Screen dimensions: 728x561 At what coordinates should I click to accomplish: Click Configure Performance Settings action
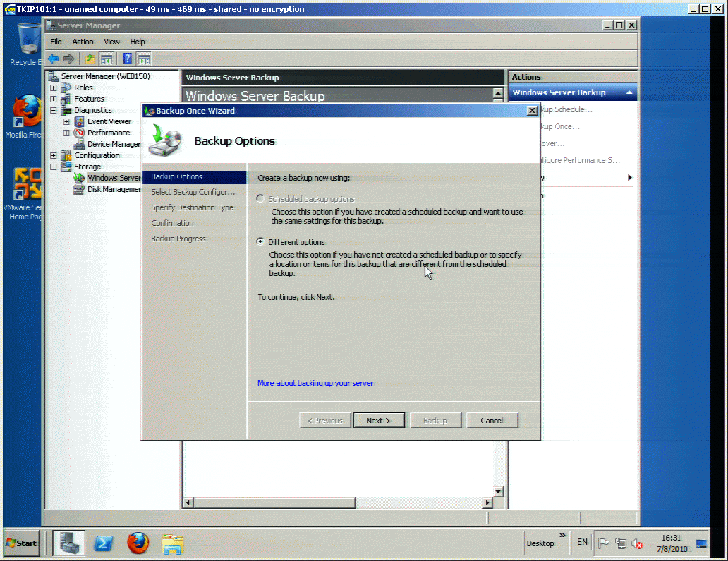point(580,160)
